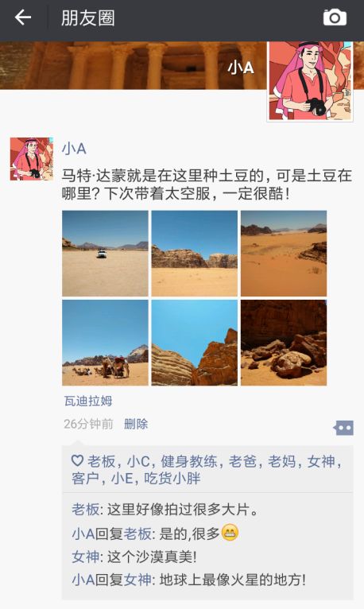This screenshot has height=609, width=364.
Task: Open the photo of scattered boulders in shade
Action: tap(284, 343)
